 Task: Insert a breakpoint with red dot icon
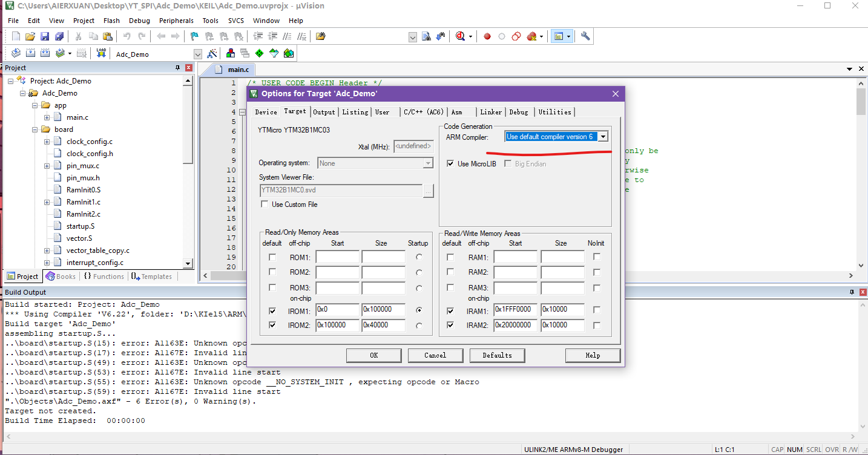click(x=487, y=36)
